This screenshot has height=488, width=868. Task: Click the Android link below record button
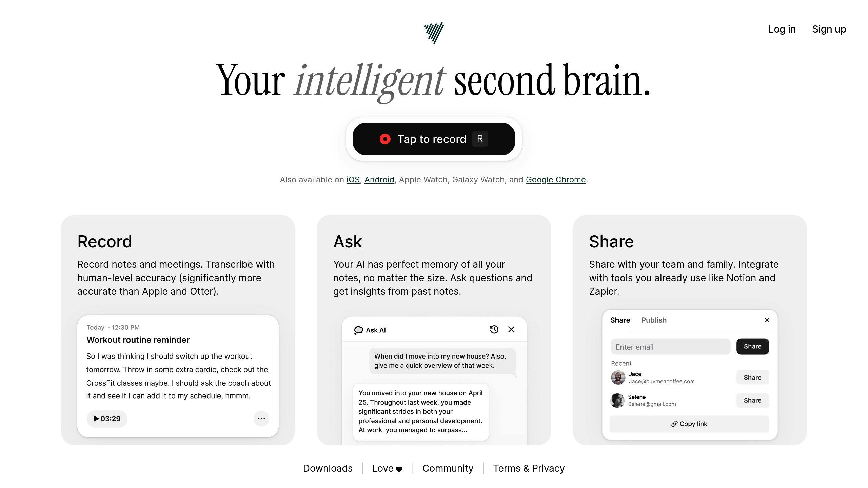[x=378, y=179]
